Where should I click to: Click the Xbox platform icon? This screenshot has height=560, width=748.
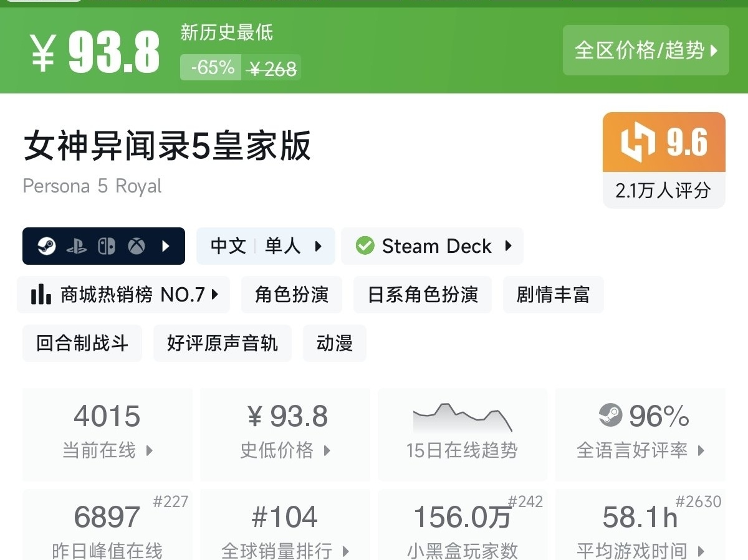point(137,247)
